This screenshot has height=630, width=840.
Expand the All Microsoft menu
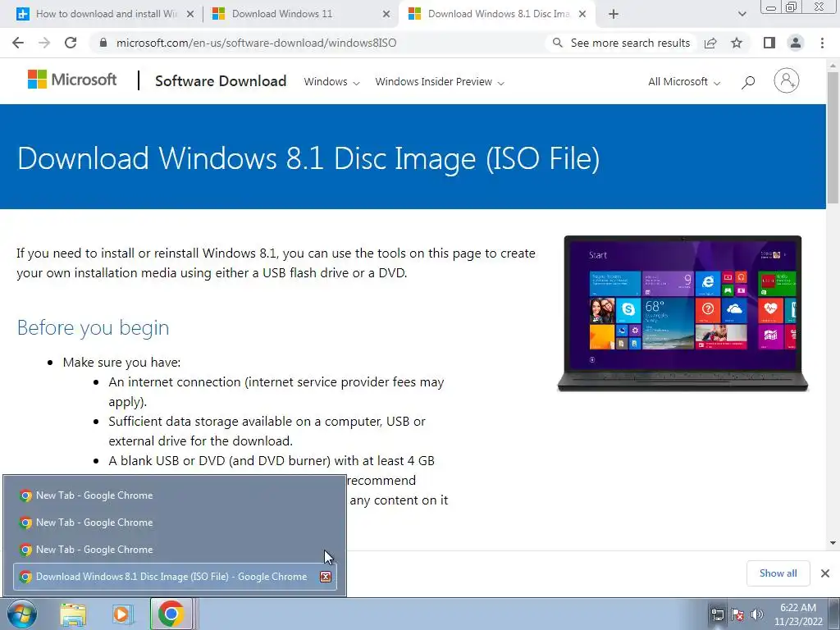684,82
